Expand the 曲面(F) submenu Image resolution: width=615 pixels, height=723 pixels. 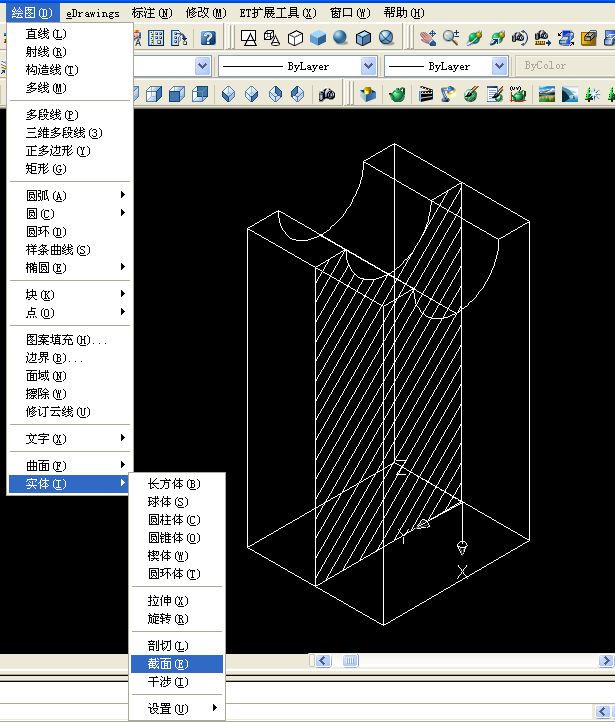tap(70, 466)
